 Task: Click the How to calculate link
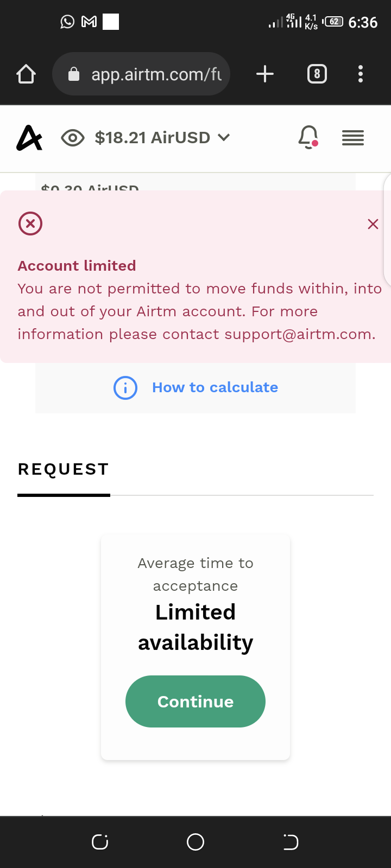coord(215,387)
